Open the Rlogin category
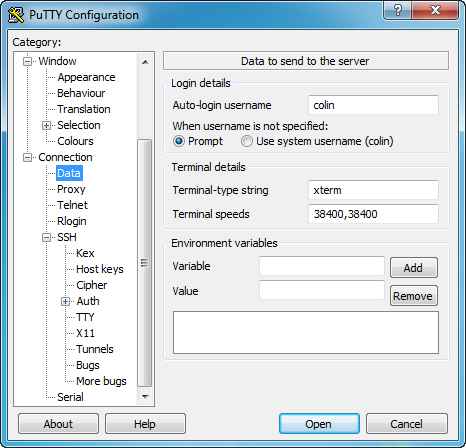 (x=72, y=221)
